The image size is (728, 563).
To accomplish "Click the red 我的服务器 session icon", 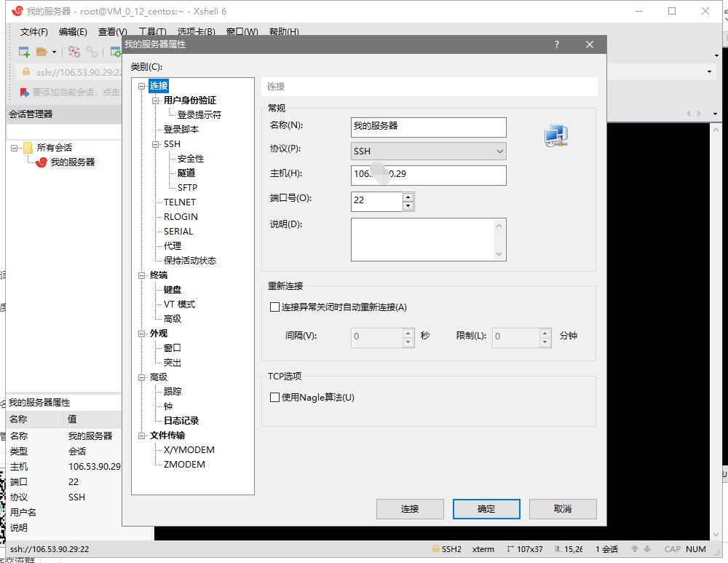I will point(41,162).
